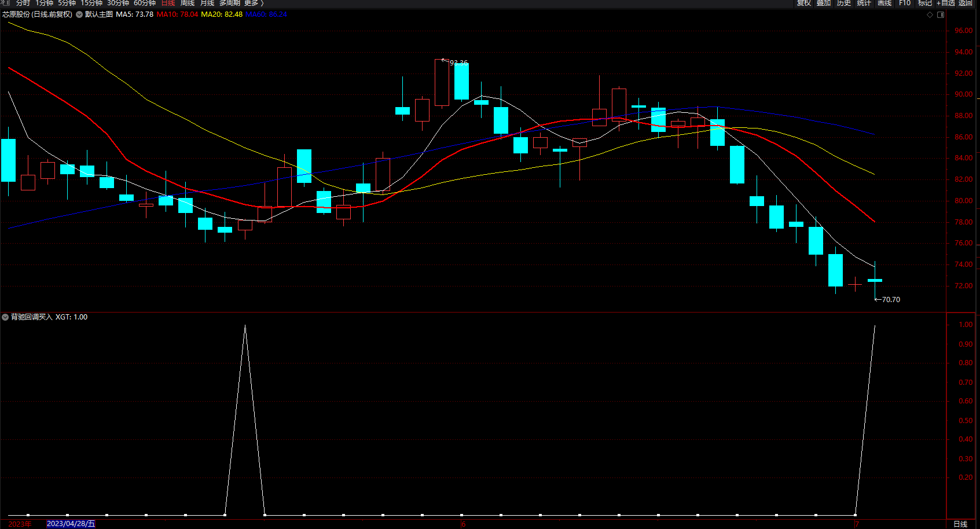Click the 0.50 indicator axis label

click(966, 421)
